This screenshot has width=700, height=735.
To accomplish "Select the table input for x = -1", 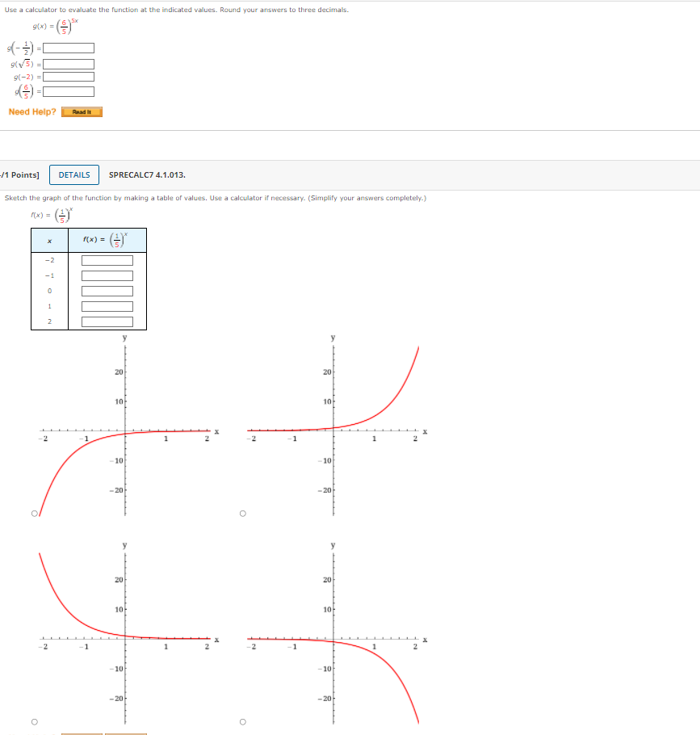I will (x=107, y=275).
